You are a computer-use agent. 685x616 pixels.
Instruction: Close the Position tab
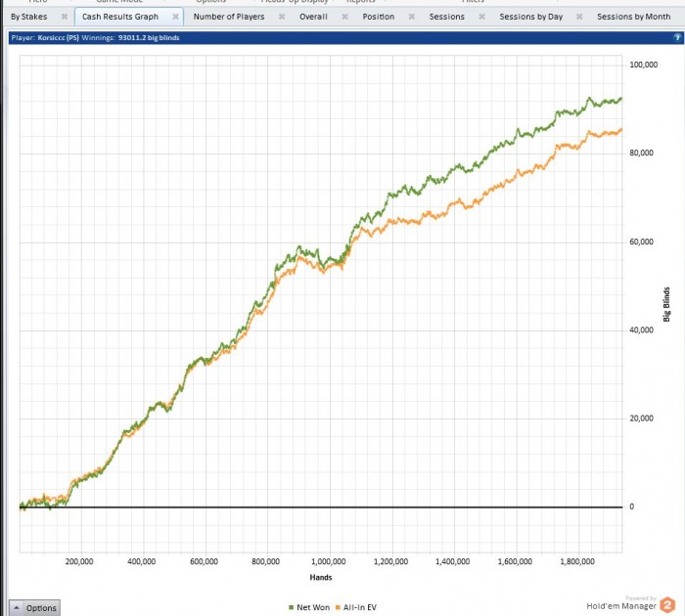click(x=412, y=17)
